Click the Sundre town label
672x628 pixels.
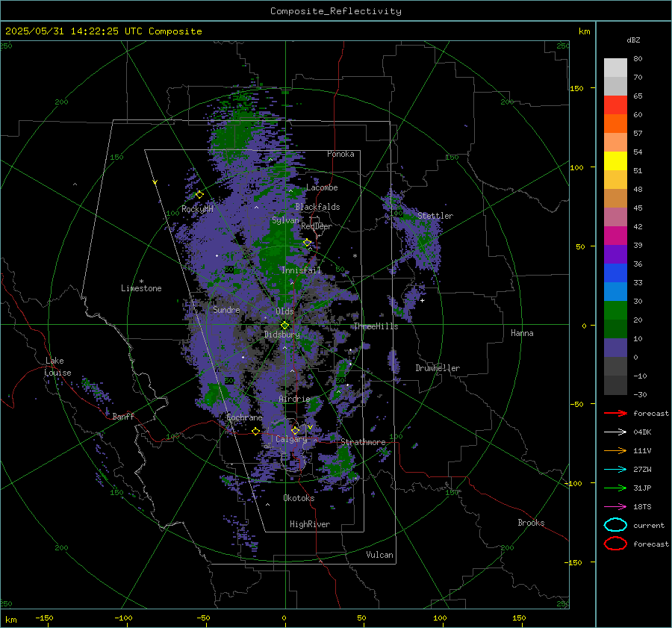[226, 309]
